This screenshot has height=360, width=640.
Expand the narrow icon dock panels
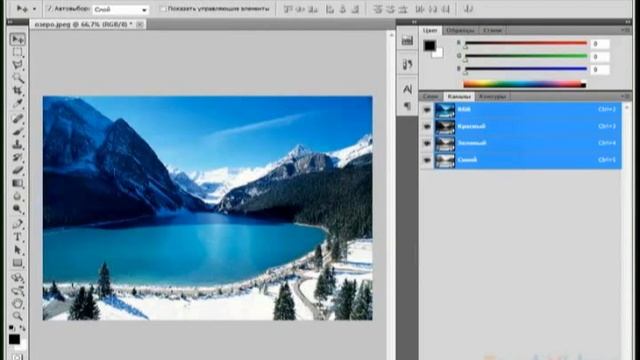(414, 22)
